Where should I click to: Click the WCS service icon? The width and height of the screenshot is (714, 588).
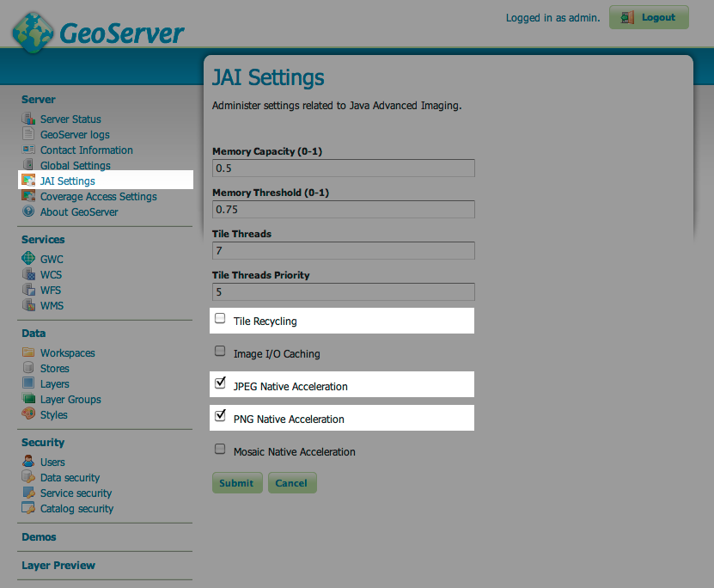tap(28, 273)
